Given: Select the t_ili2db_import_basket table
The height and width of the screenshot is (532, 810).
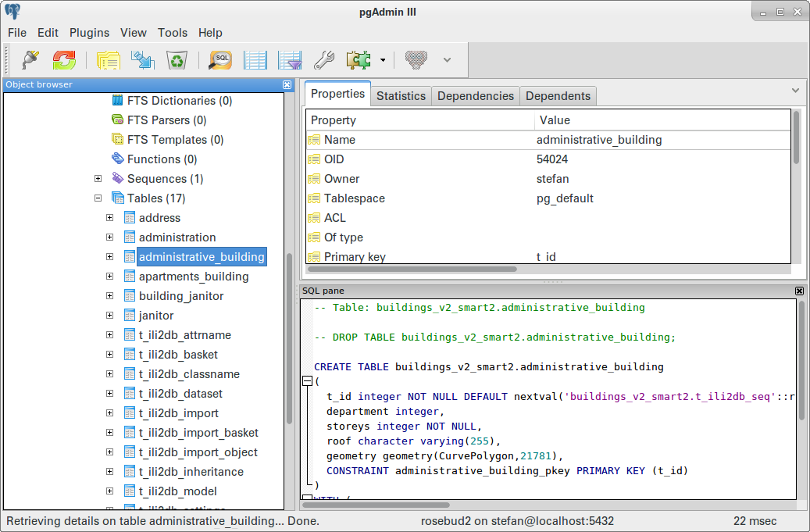Looking at the screenshot, I should click(x=198, y=433).
